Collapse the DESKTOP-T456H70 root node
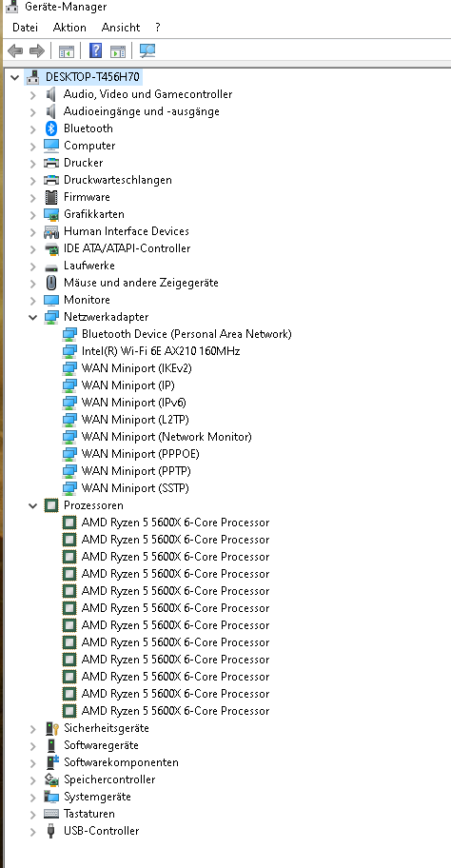The width and height of the screenshot is (451, 868). coord(15,77)
